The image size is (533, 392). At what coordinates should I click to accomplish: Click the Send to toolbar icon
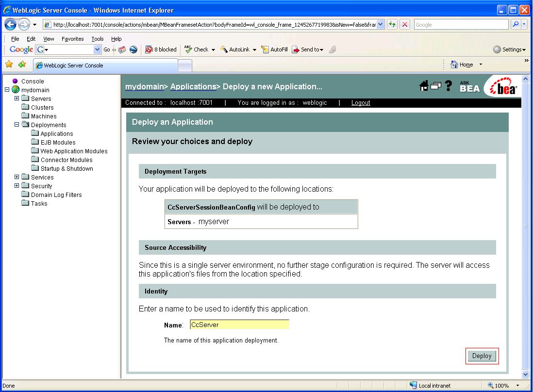(x=296, y=49)
